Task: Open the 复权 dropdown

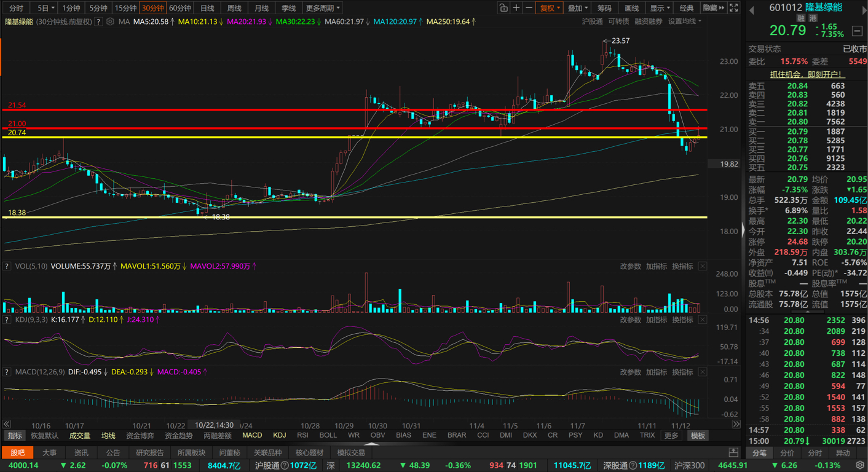Action: (550, 8)
